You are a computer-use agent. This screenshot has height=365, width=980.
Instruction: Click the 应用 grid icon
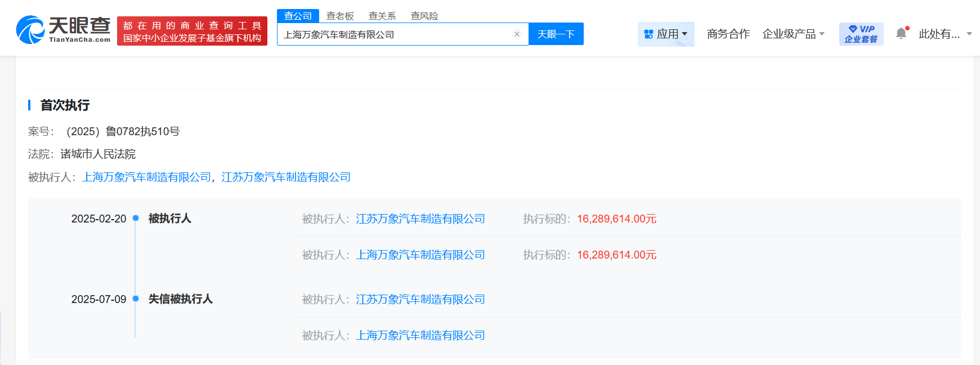click(648, 34)
